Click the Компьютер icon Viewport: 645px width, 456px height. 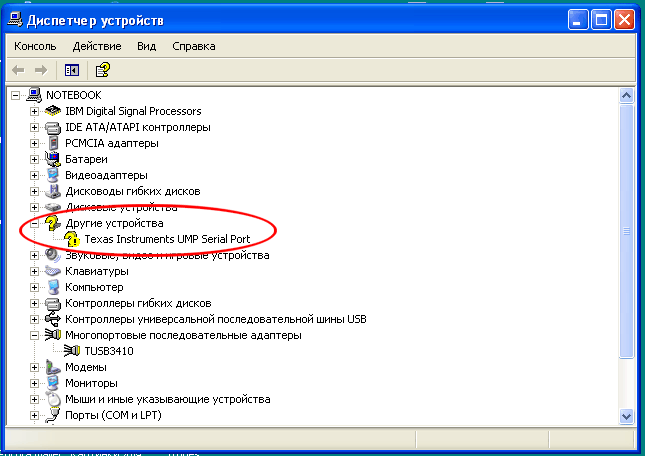(53, 287)
